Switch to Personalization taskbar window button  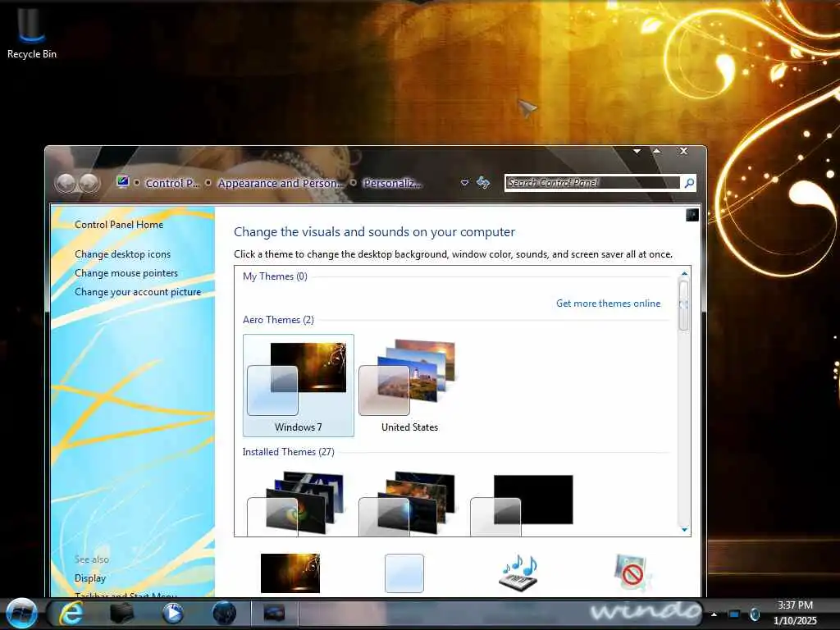[x=274, y=614]
